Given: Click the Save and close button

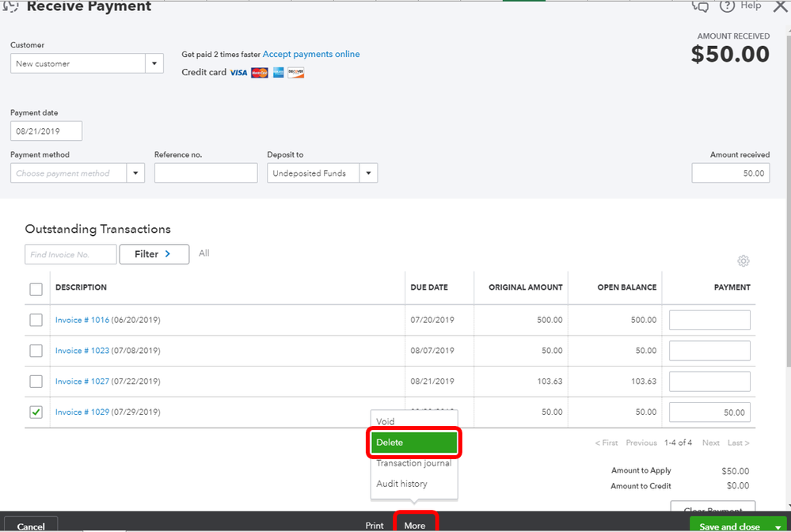Looking at the screenshot, I should (729, 526).
